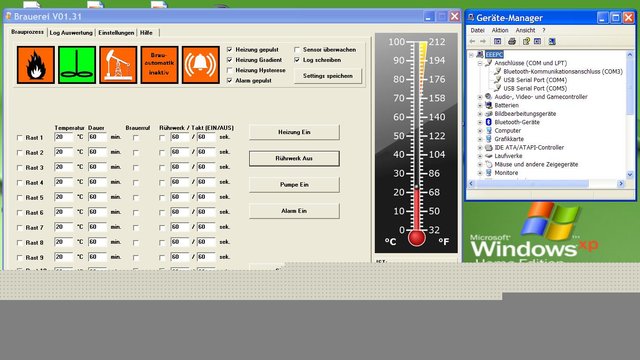Click the Heizung Ein button
This screenshot has height=360, width=640.
click(x=294, y=132)
